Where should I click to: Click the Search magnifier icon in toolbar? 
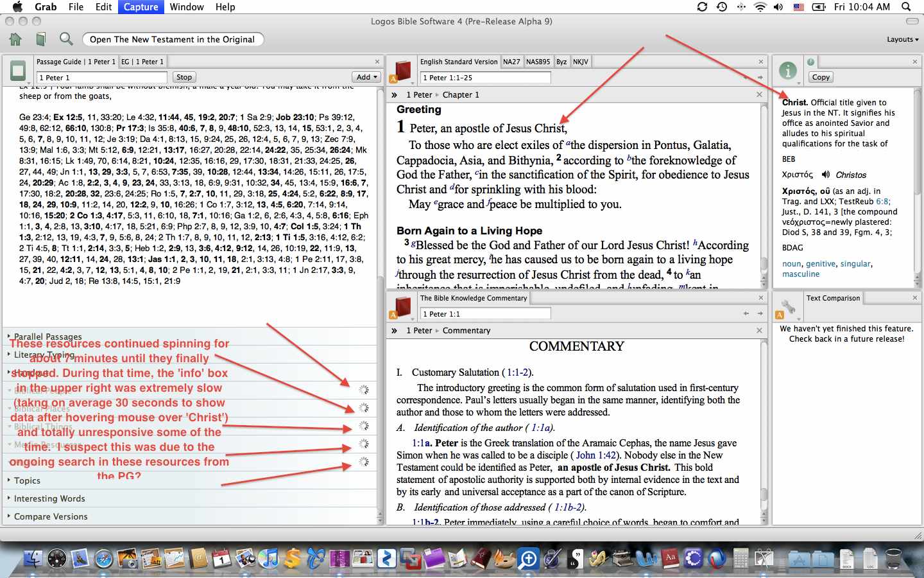click(66, 39)
